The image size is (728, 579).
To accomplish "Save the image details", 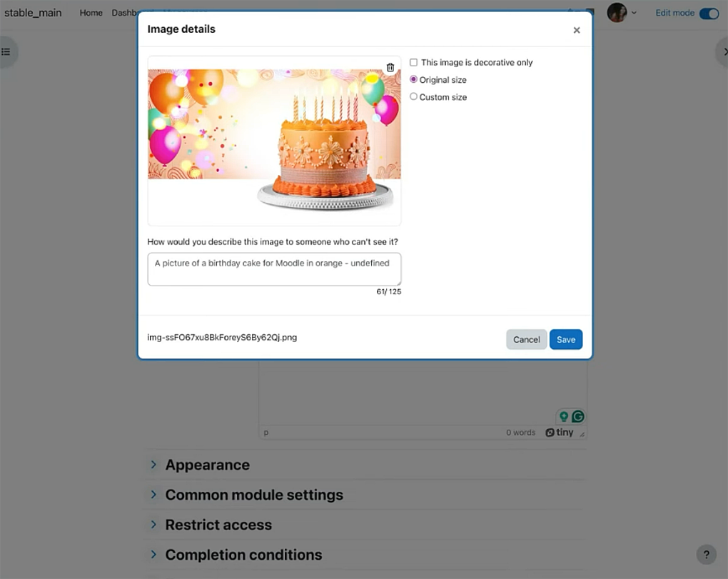I will pos(566,339).
